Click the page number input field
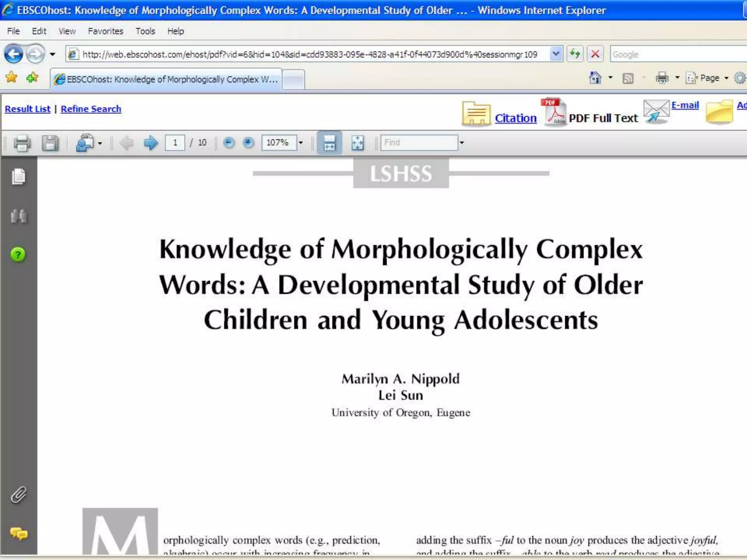 click(175, 143)
